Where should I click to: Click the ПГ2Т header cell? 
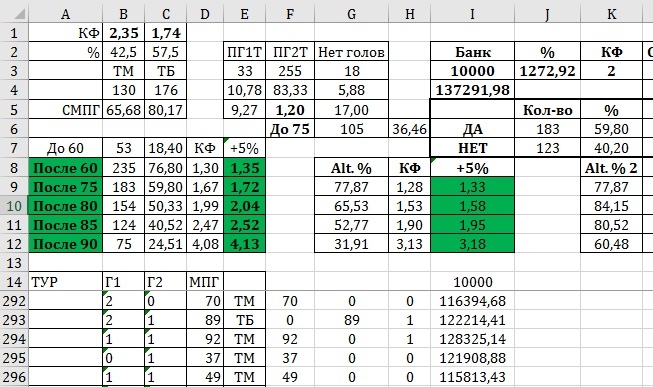pos(290,52)
